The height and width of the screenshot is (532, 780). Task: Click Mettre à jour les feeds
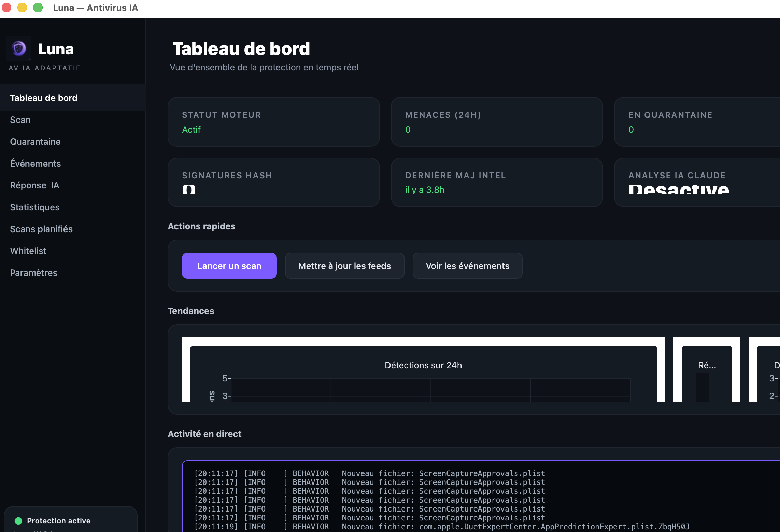(345, 266)
